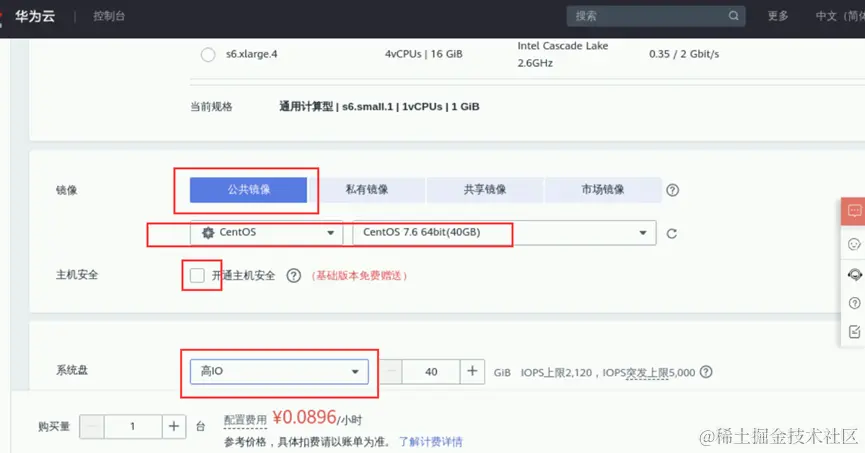865x453 pixels.
Task: Click Intel Cascade Lake 2.6GHz cell
Action: (563, 54)
